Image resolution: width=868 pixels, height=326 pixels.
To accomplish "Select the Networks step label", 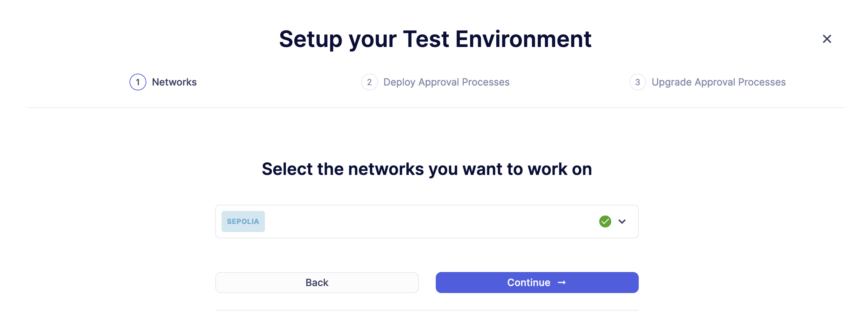I will (x=174, y=82).
